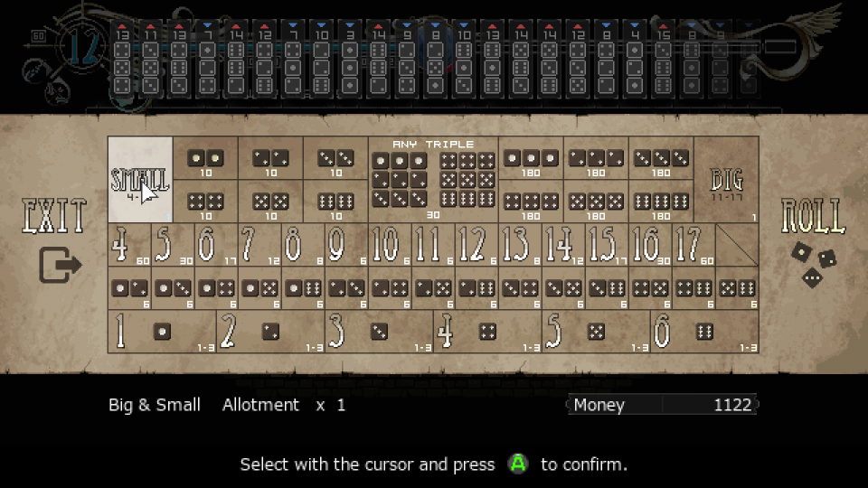Bet on the double ones pair
Viewport: 868px width, 488px height.
[x=205, y=159]
